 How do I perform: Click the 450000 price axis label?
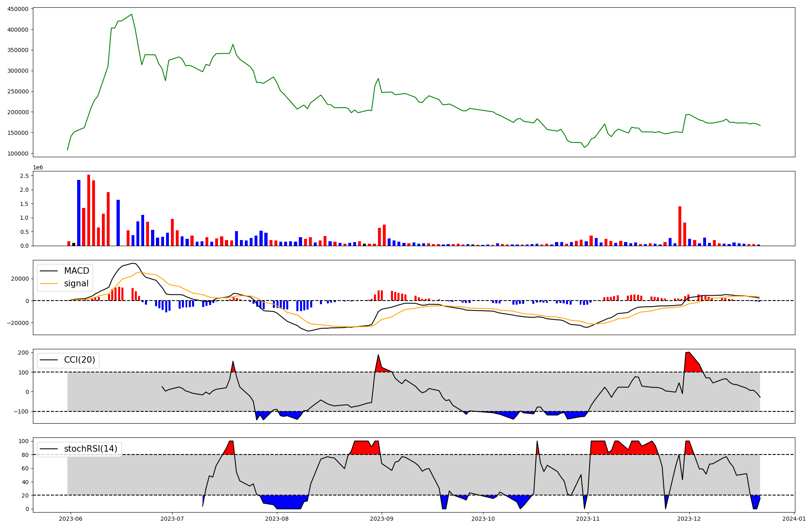pos(18,9)
